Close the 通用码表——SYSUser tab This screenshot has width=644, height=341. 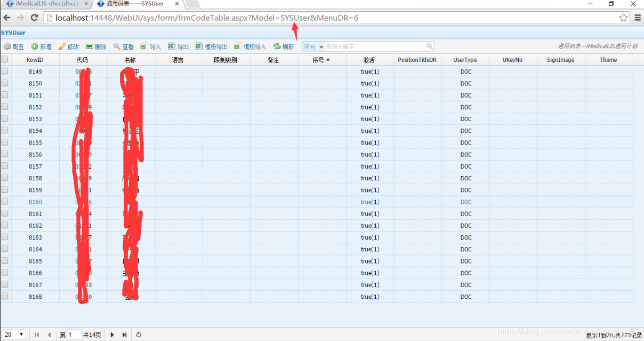pos(176,4)
